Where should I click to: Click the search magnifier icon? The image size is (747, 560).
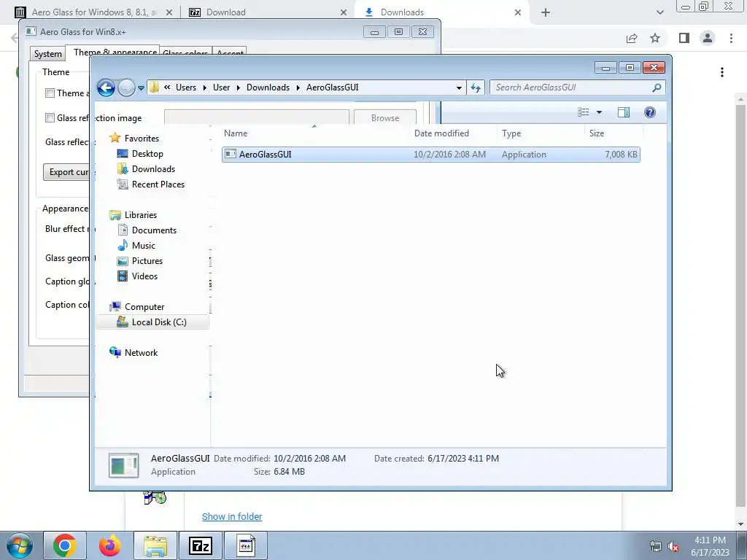click(657, 87)
